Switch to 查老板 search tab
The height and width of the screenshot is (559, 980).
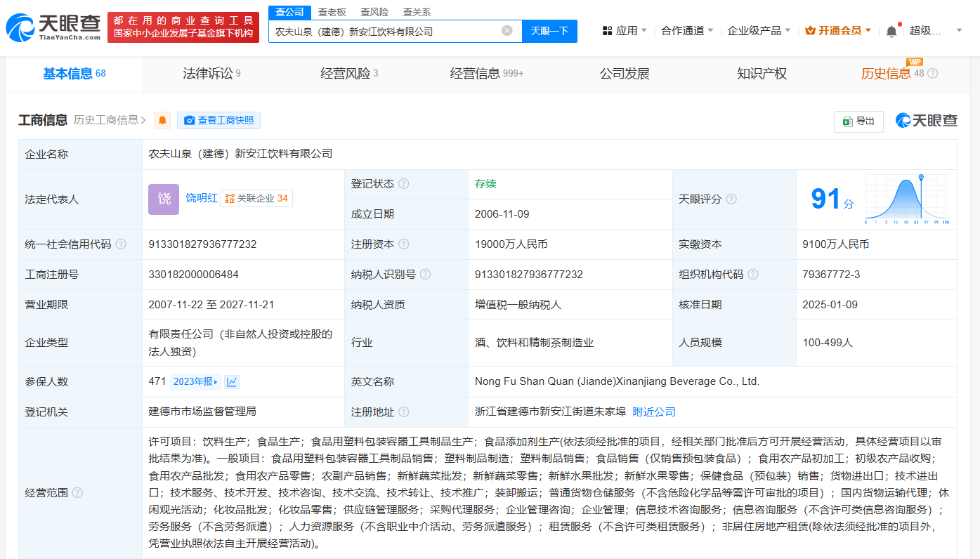[332, 12]
